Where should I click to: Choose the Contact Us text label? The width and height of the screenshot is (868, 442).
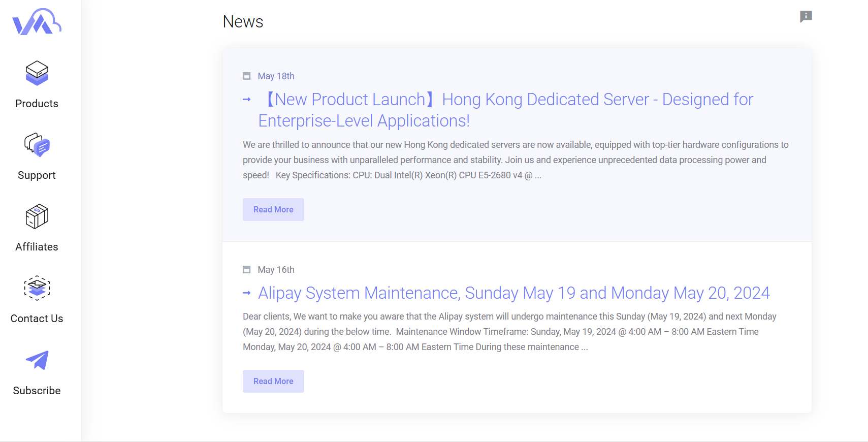point(37,319)
